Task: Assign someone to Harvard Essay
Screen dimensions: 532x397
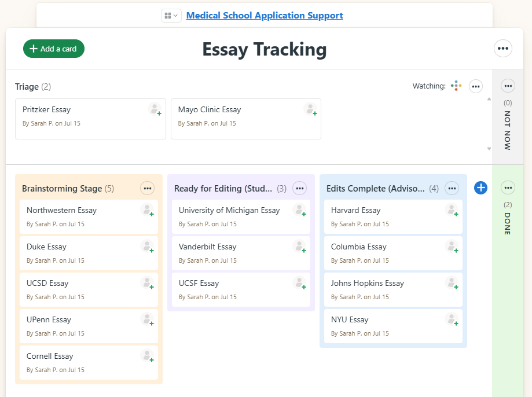Action: point(452,210)
